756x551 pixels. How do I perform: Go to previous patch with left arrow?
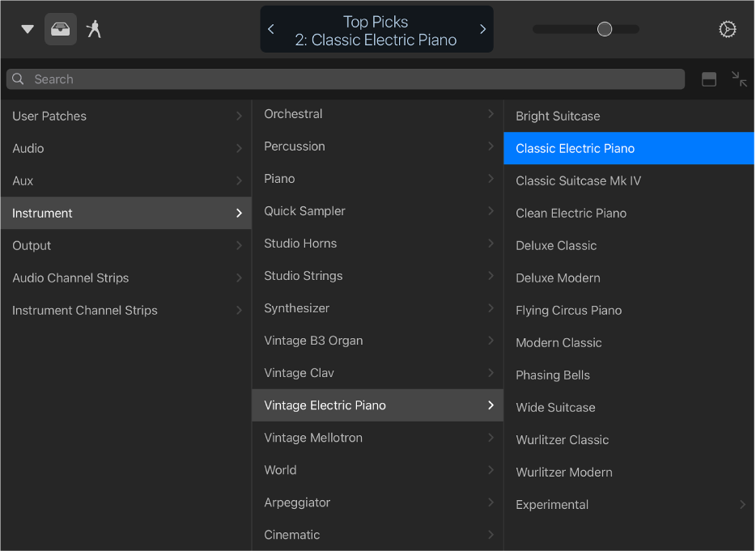[271, 29]
